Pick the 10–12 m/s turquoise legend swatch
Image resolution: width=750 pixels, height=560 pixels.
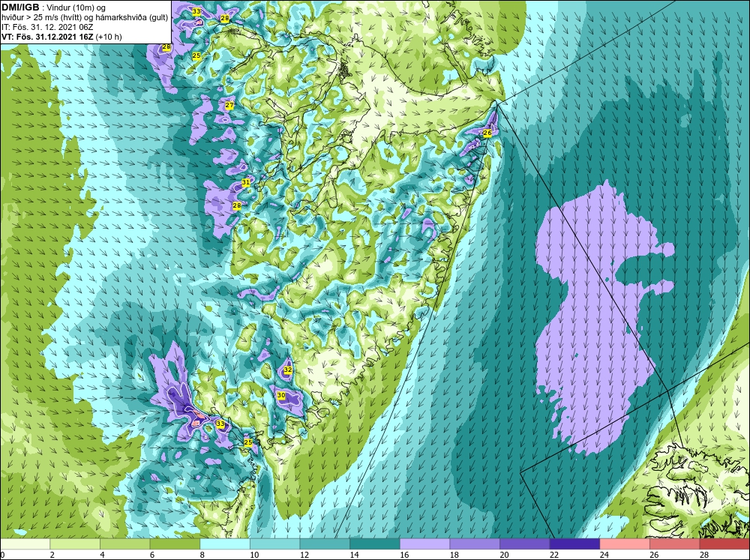tap(274, 544)
